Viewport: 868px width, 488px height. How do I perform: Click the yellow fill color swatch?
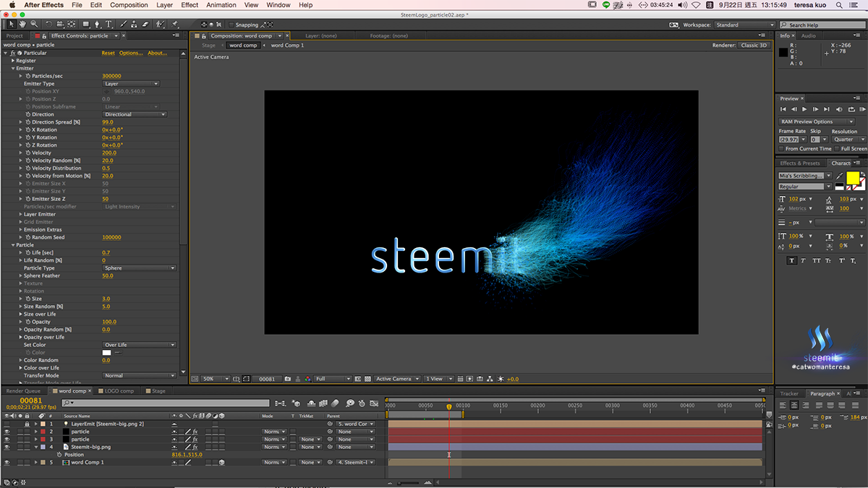point(852,178)
